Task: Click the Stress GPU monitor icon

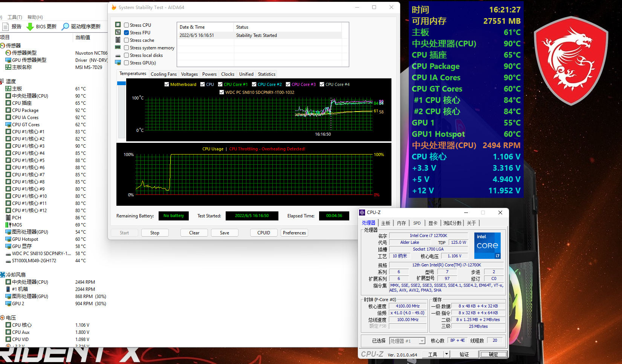Action: 118,63
